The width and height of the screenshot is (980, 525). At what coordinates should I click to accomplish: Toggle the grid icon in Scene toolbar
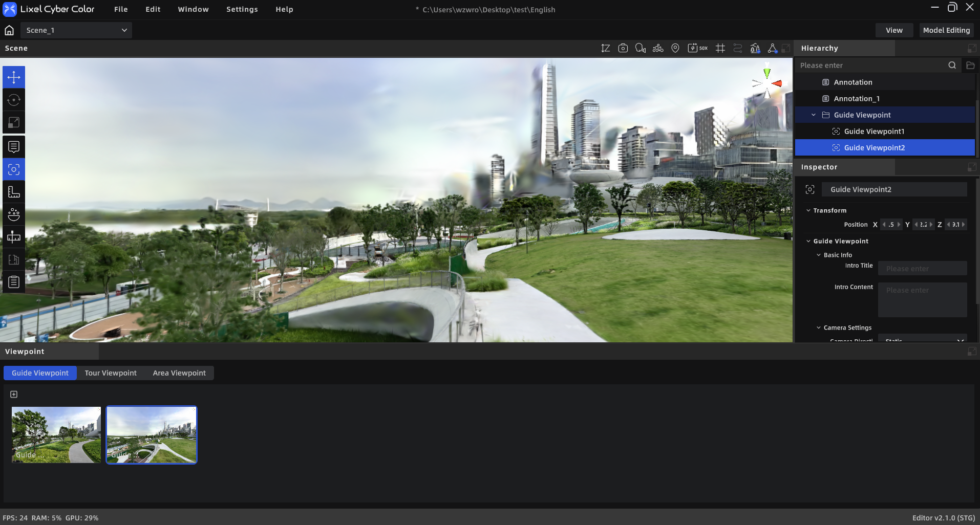720,48
